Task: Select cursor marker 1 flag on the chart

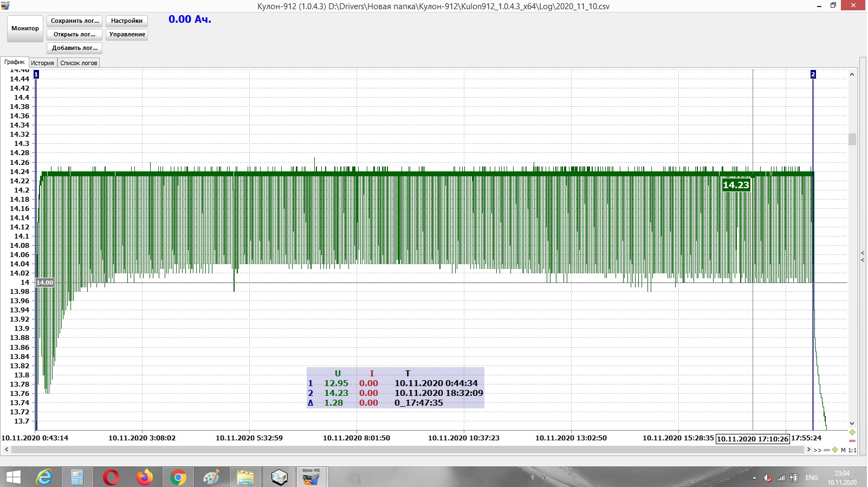Action: (x=36, y=74)
